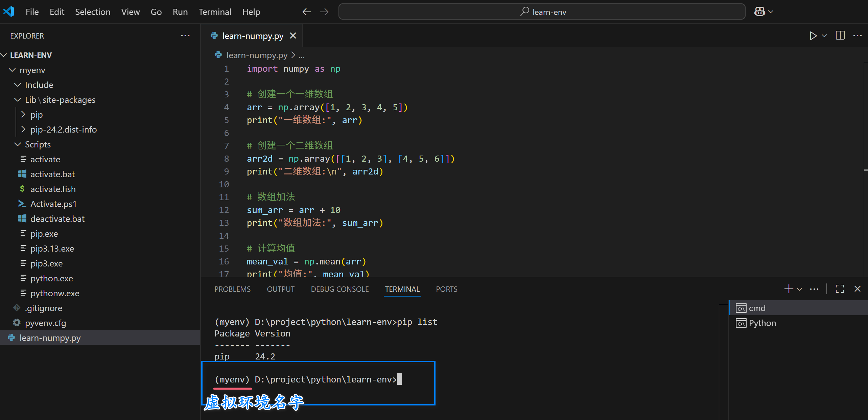
Task: Click the VS Code logo icon
Action: pos(9,11)
